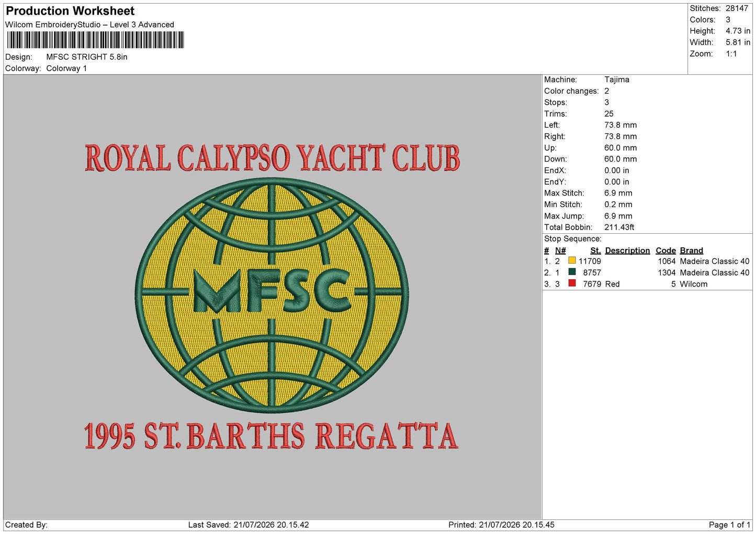Click the 'Wilcom' brand in stop row 3
Image resolution: width=756 pixels, height=534 pixels.
(x=694, y=285)
